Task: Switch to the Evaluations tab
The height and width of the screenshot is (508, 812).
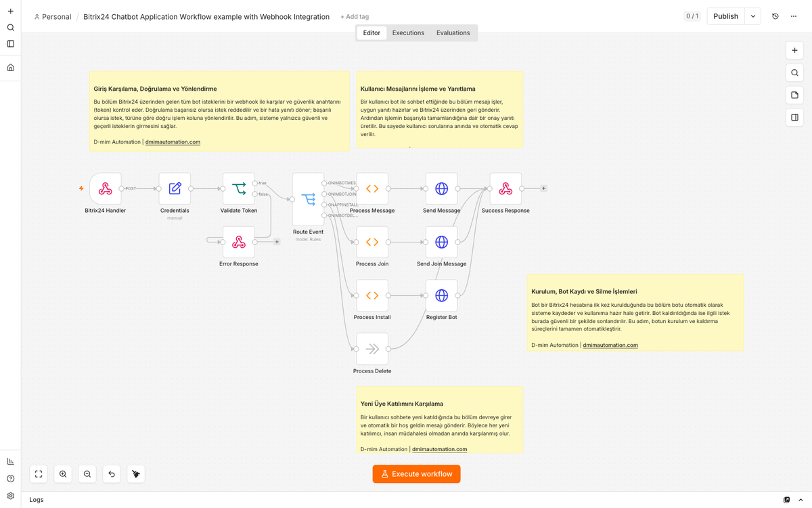Action: tap(453, 33)
